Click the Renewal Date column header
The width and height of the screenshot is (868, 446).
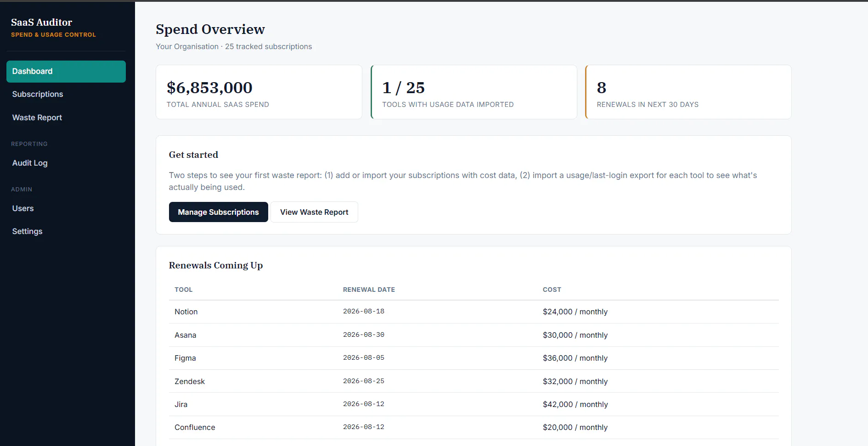click(x=369, y=290)
